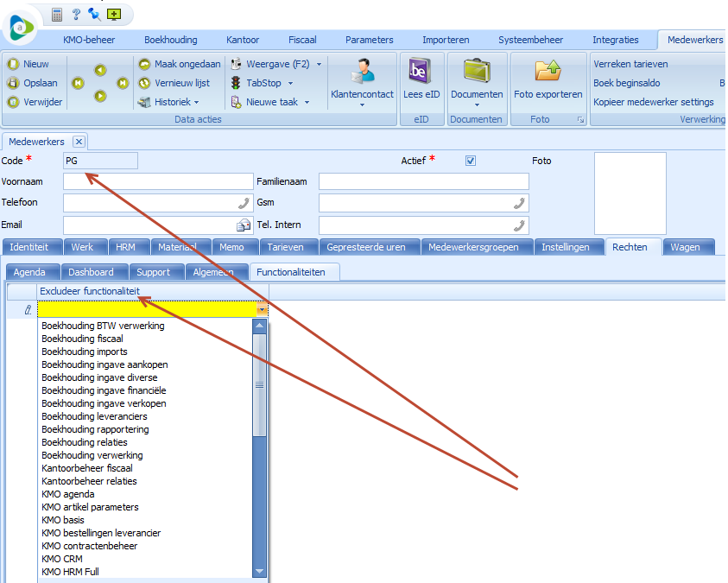Screen dimensions: 728x583
Task: Select KMO agenda in the list
Action: point(68,494)
